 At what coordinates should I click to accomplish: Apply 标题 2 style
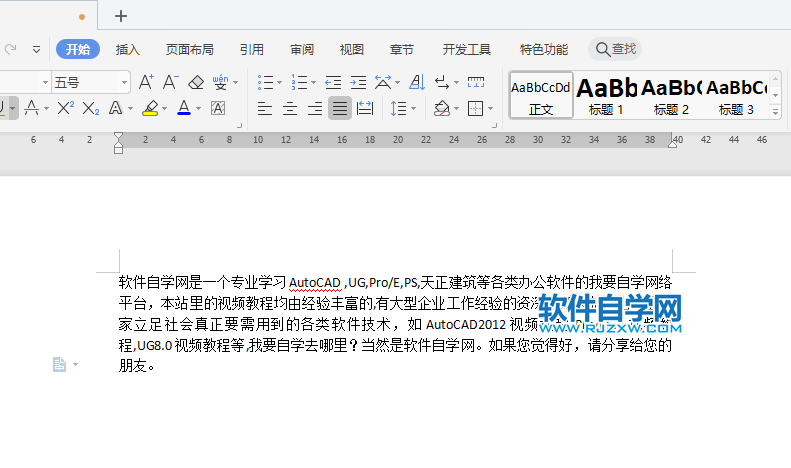(x=671, y=96)
